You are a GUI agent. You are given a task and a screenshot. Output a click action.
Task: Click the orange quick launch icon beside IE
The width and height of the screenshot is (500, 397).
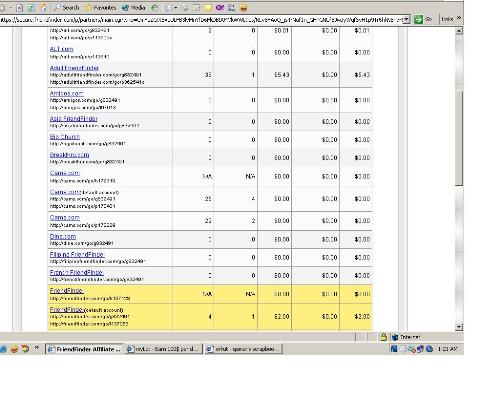tap(14, 349)
